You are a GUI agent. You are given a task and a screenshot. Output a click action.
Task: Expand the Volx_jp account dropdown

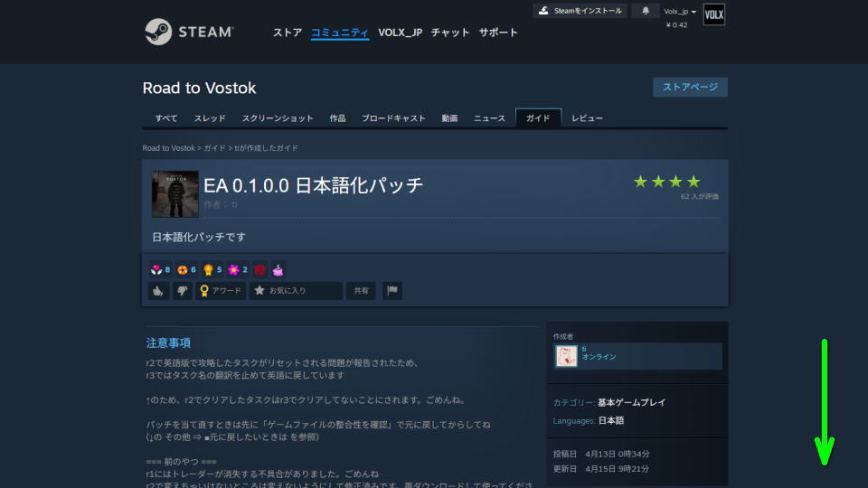(x=680, y=12)
